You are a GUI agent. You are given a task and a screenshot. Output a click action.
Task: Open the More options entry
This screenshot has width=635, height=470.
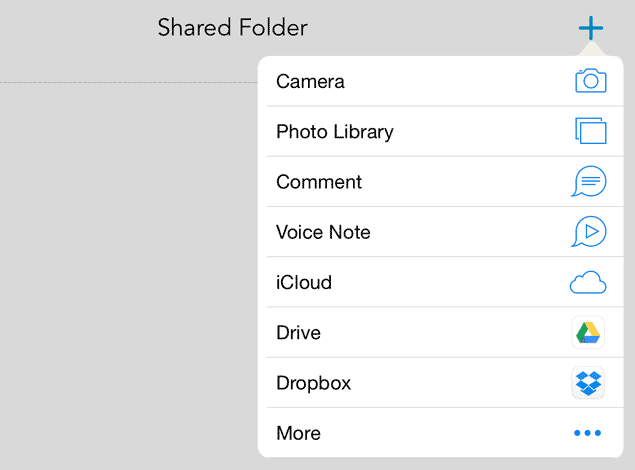tap(441, 432)
